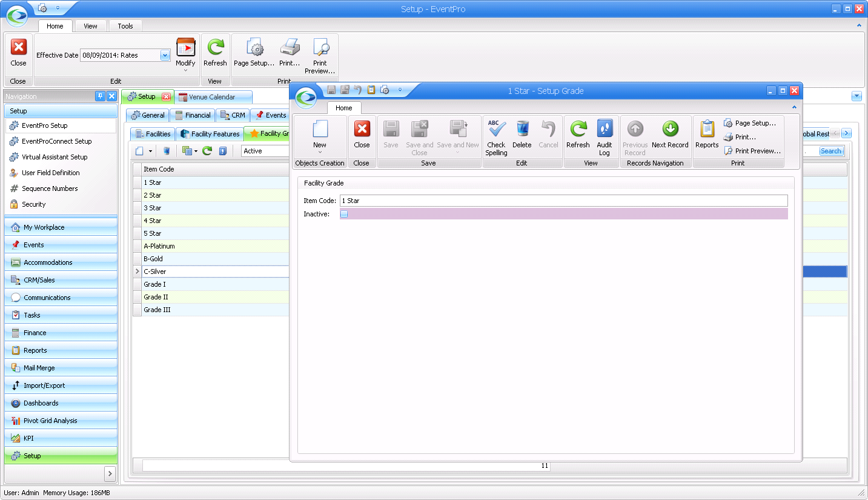
Task: Click the Item Code input field
Action: pyautogui.click(x=563, y=201)
